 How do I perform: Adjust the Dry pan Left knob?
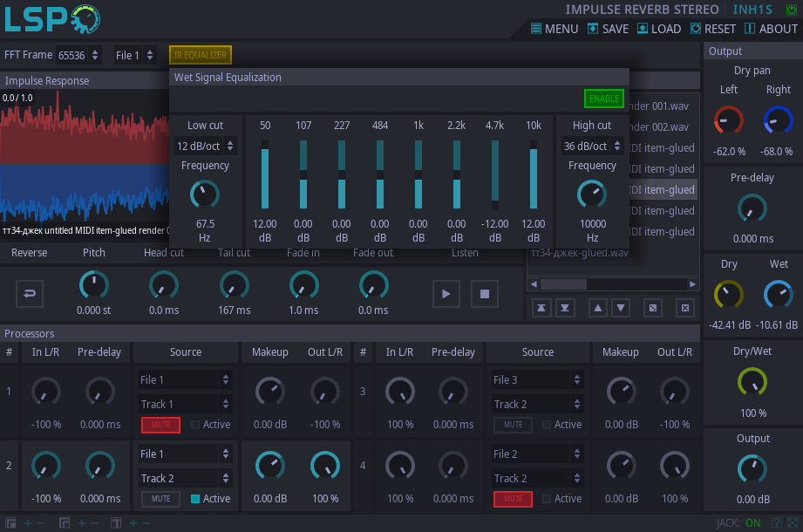[729, 120]
